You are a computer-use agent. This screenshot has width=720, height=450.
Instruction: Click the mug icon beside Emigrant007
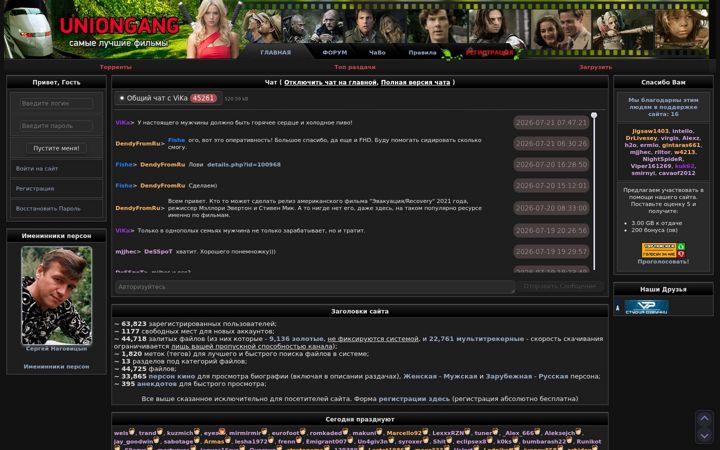point(349,440)
